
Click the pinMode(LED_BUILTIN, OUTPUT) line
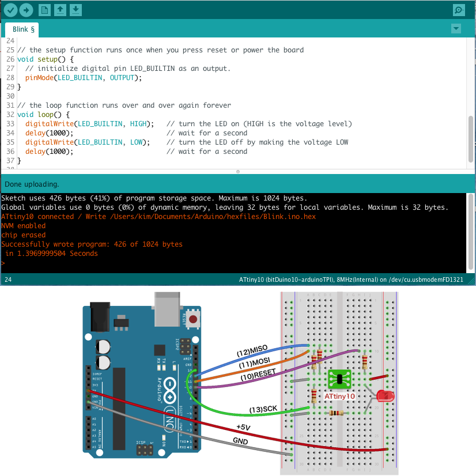click(x=84, y=78)
